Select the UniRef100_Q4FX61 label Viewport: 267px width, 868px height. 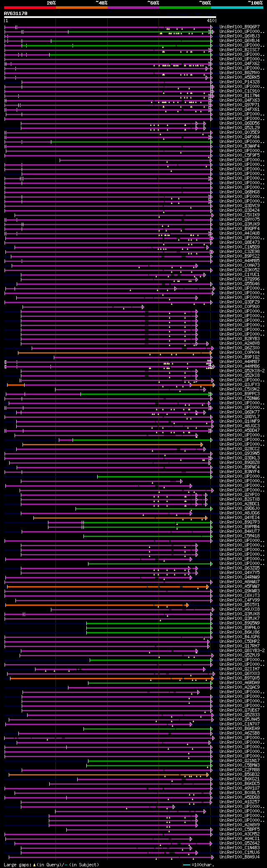pyautogui.click(x=239, y=109)
